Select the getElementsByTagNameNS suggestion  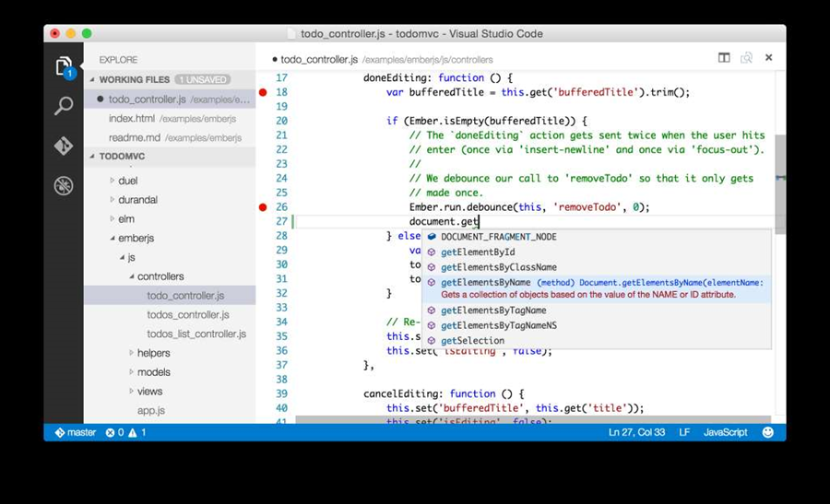tap(597, 325)
